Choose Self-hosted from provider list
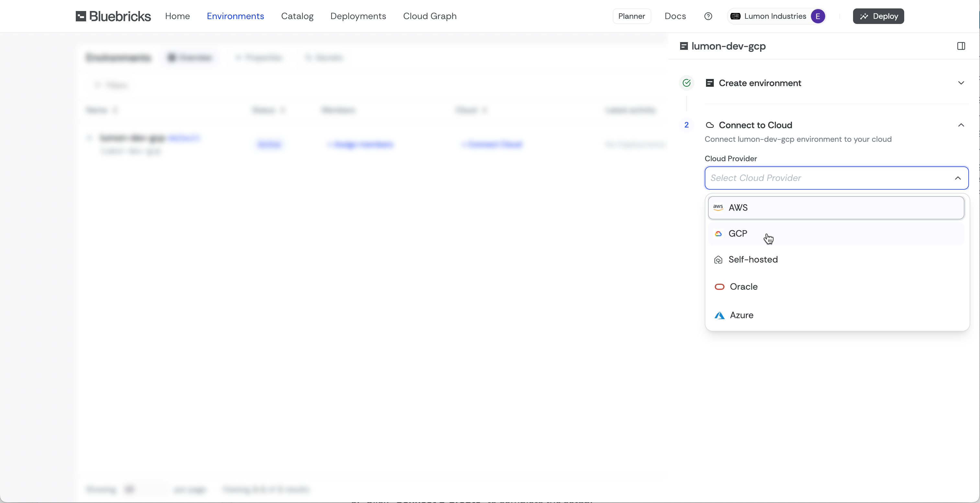The height and width of the screenshot is (503, 980). click(x=753, y=259)
